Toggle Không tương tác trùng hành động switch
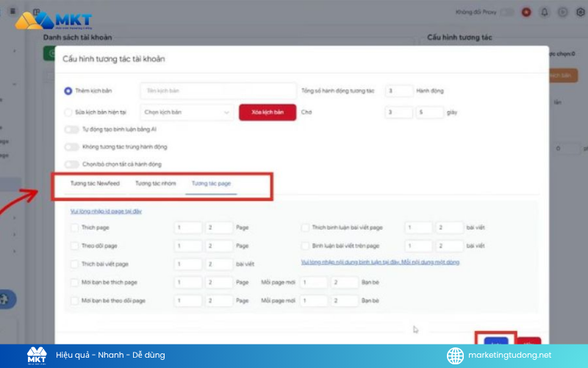The width and height of the screenshot is (588, 368). click(71, 146)
